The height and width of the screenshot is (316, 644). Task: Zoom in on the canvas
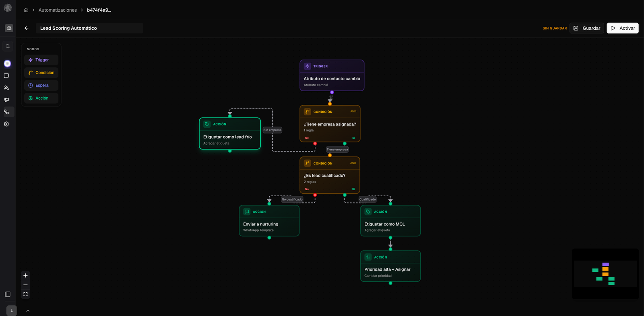25,275
